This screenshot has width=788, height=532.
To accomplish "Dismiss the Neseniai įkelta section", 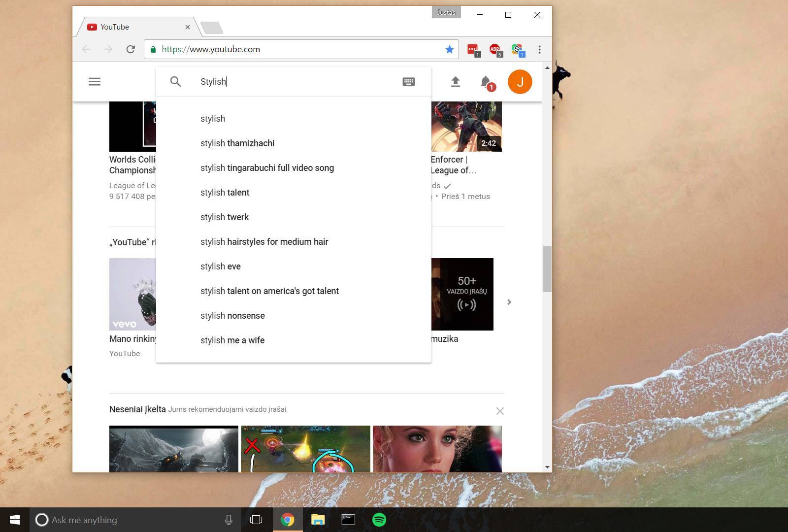I will 500,411.
